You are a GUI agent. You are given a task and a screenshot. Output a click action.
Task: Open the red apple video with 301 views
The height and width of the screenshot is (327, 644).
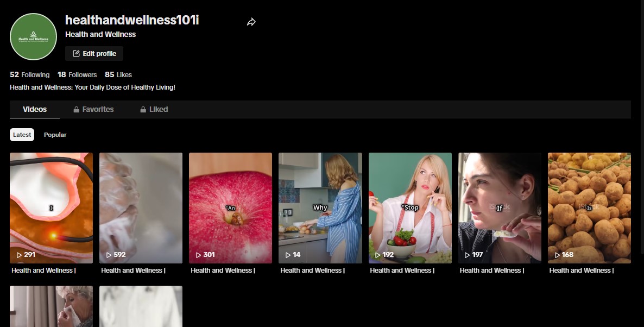click(230, 208)
